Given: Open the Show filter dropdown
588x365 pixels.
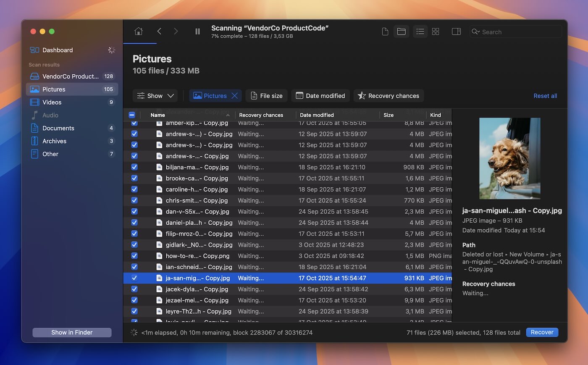Looking at the screenshot, I should [155, 96].
